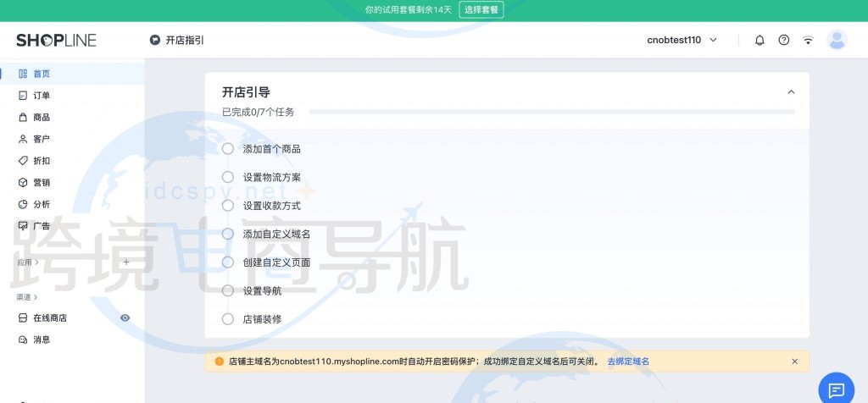Click the 消息 chat bubble icon
Screen dimensions: 868x403
coord(23,340)
